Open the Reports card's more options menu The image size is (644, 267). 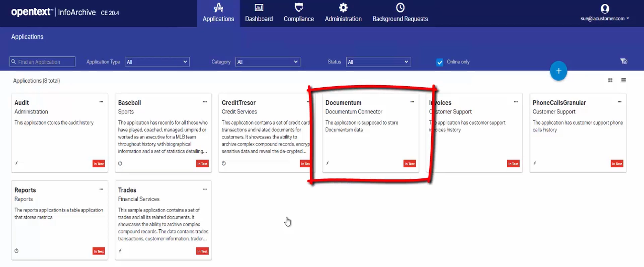click(x=101, y=189)
